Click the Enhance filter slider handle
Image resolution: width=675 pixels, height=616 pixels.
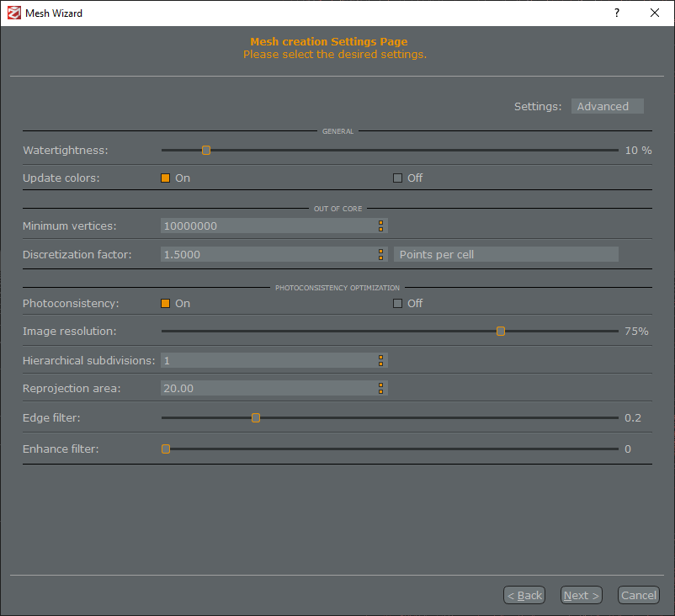[x=166, y=449]
